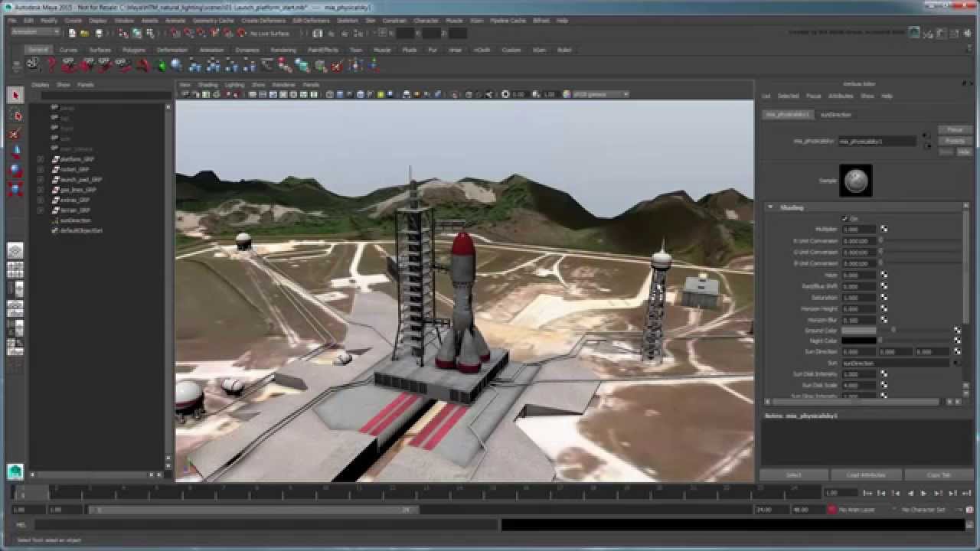
Task: Click the green arrow shelf icon
Action: tap(161, 66)
